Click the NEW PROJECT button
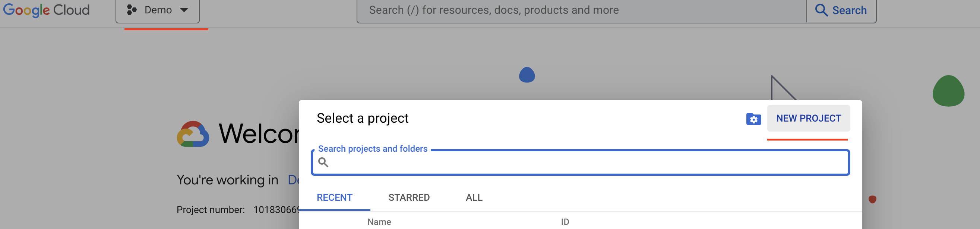Image resolution: width=980 pixels, height=229 pixels. pos(808,119)
